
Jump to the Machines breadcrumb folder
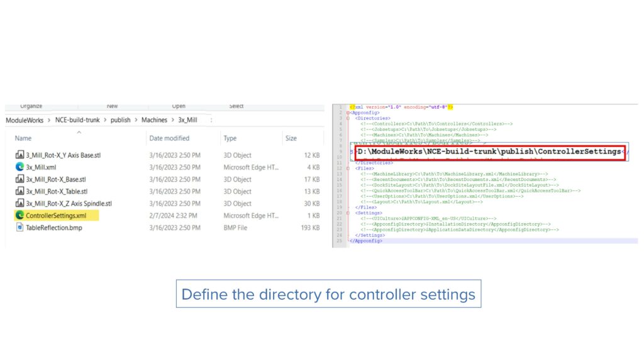pos(154,120)
